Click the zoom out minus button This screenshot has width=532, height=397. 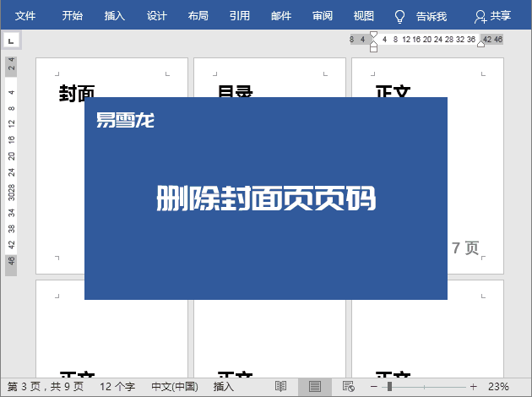tap(374, 387)
